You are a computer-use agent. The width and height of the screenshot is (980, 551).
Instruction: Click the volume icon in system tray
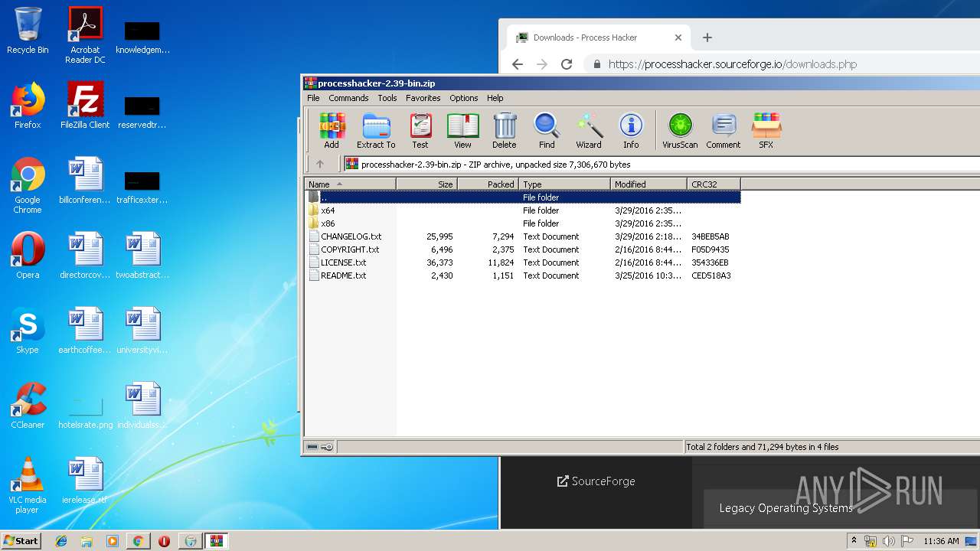[x=888, y=541]
